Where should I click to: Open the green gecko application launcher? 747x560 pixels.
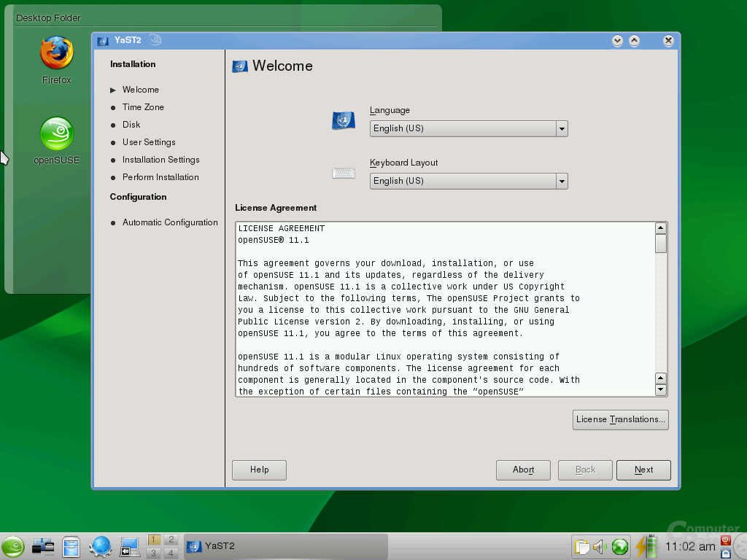[13, 547]
